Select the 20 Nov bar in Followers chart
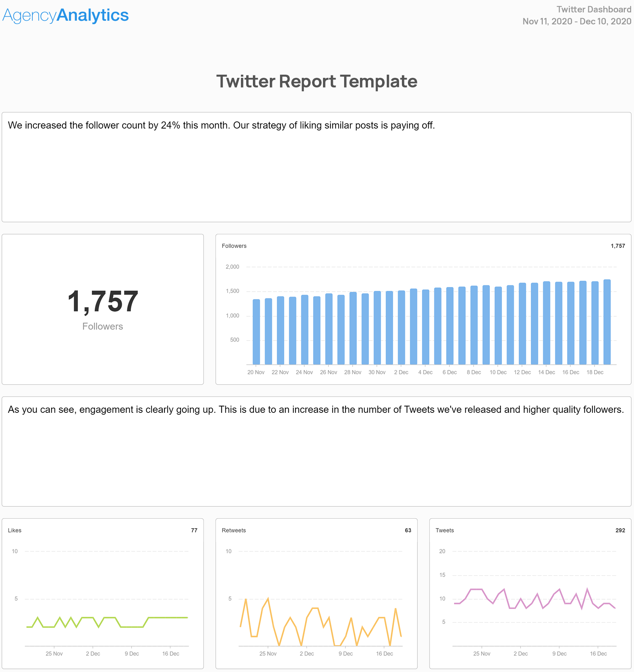This screenshot has height=672, width=634. tap(256, 332)
